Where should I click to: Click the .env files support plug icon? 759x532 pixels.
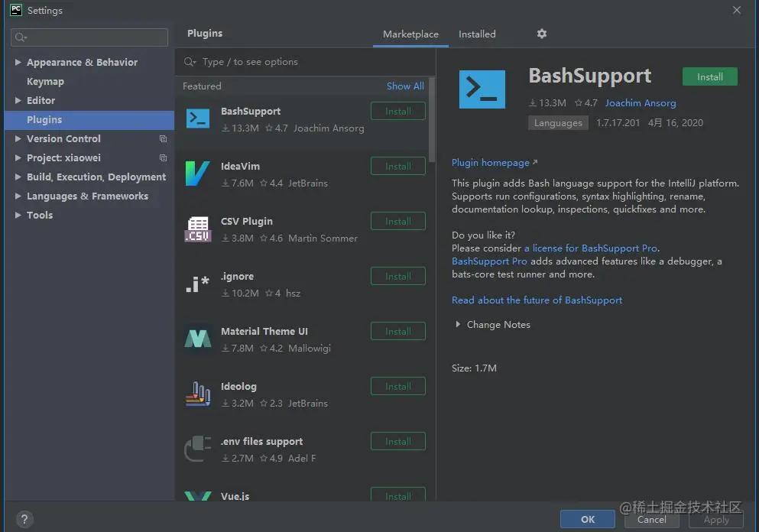coord(197,449)
